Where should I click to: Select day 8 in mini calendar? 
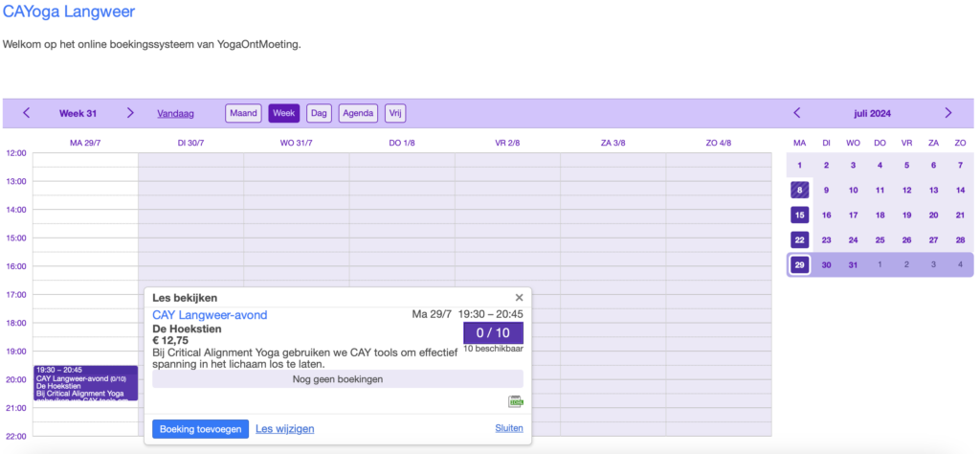click(799, 190)
